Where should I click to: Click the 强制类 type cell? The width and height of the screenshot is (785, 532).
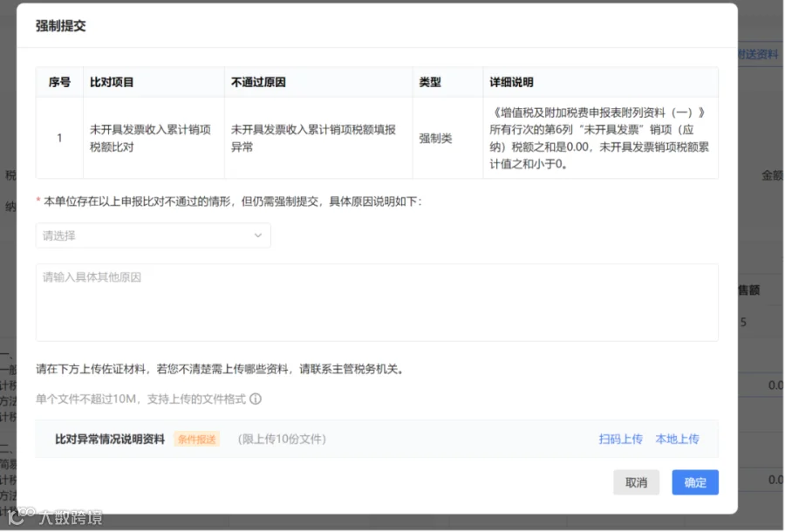[447, 138]
